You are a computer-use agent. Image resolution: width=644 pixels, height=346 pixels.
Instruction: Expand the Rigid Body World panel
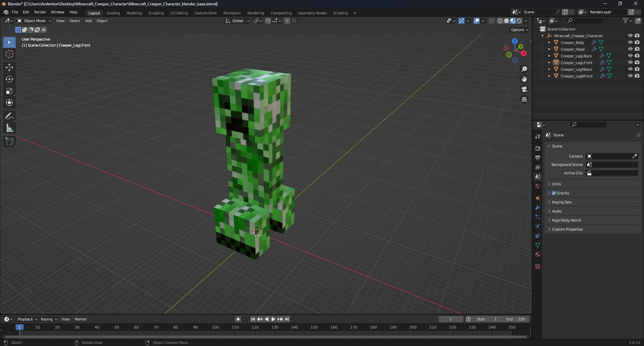point(593,220)
